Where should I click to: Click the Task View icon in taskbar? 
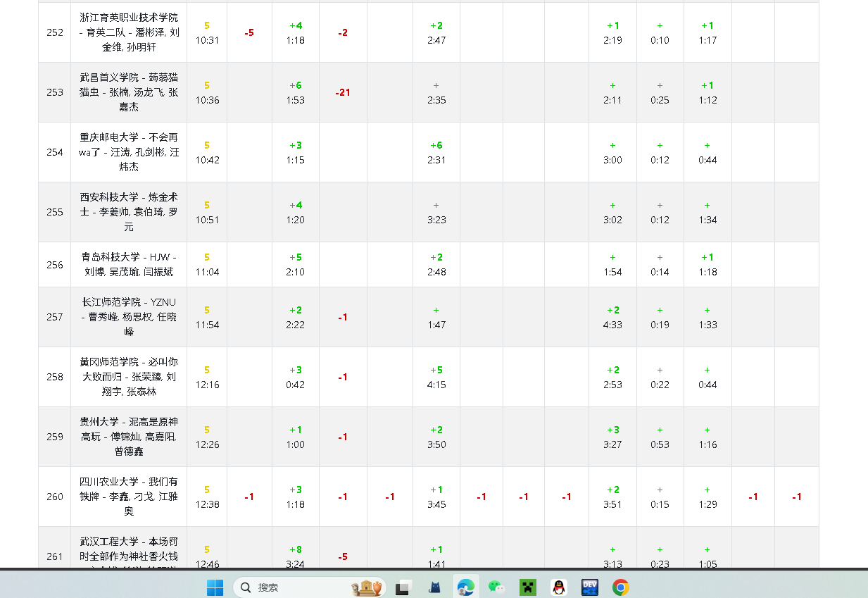click(403, 587)
